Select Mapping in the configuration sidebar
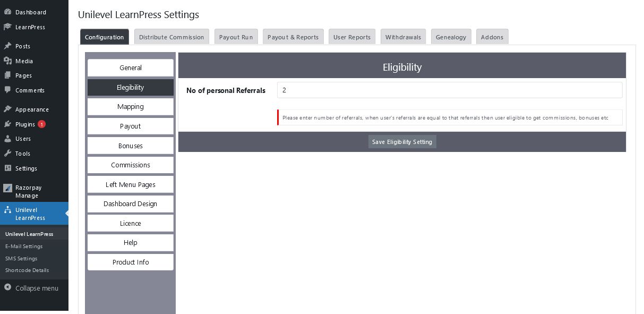Image resolution: width=644 pixels, height=314 pixels. tap(131, 107)
